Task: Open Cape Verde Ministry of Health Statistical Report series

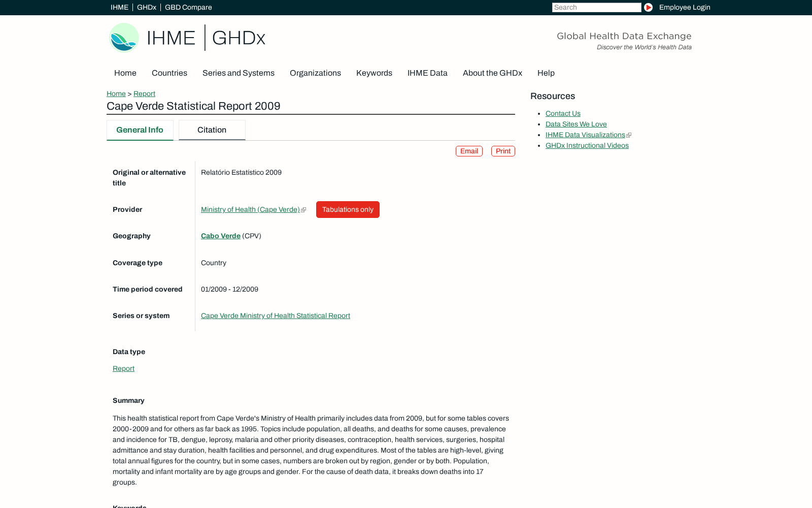Action: [x=276, y=315]
